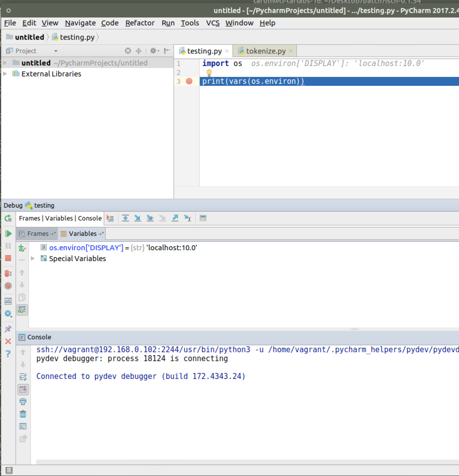
Task: Show the Python prompt in Console
Action: [23, 426]
